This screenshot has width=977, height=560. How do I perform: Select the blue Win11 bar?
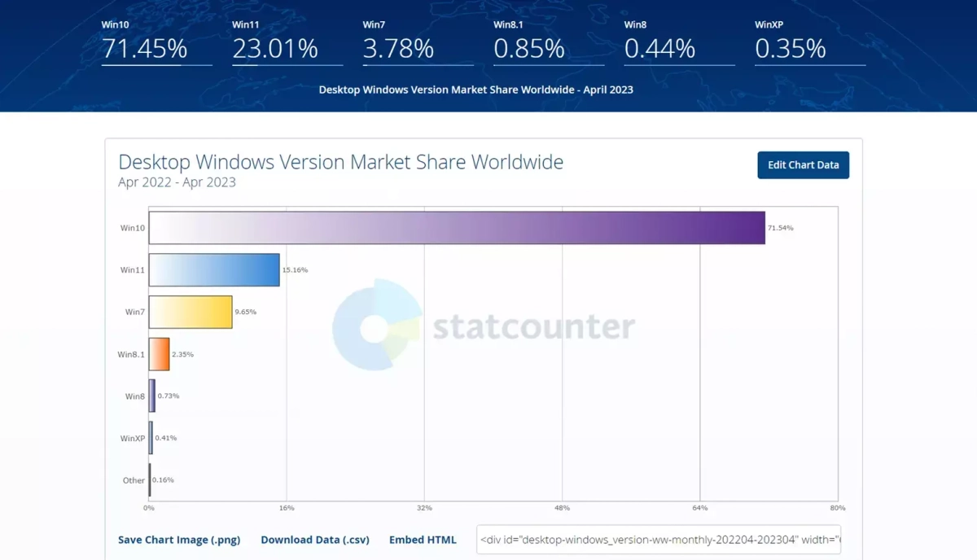[x=214, y=269]
